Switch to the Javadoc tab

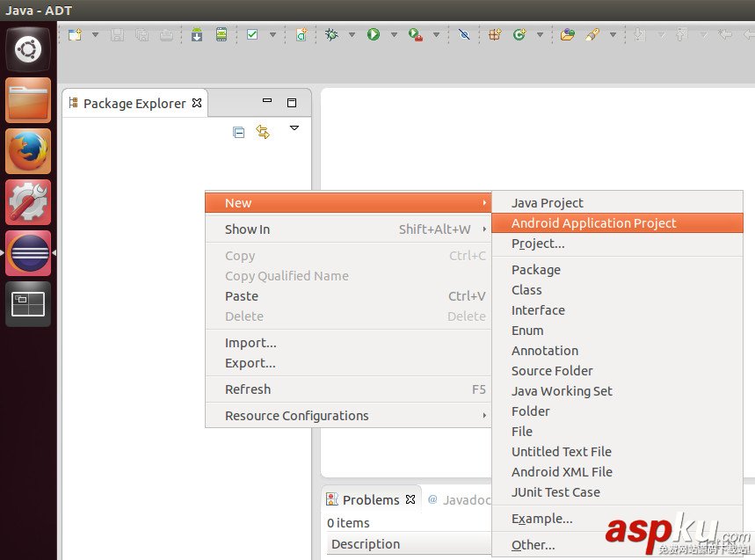pyautogui.click(x=460, y=500)
